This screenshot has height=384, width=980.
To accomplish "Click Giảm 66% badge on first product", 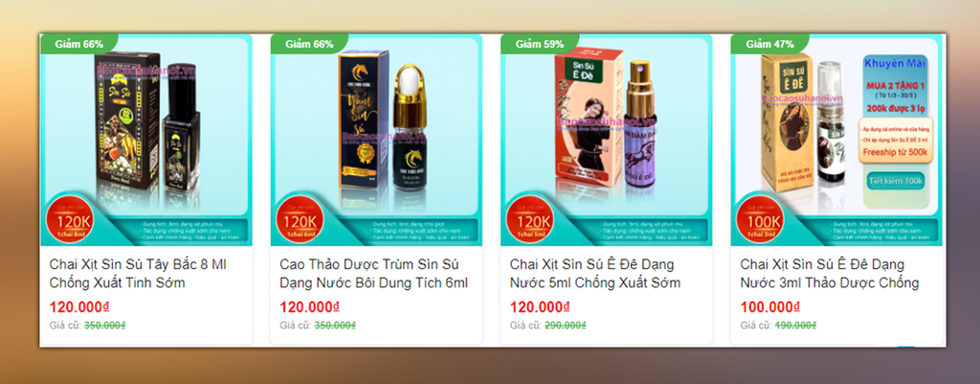I will (78, 44).
